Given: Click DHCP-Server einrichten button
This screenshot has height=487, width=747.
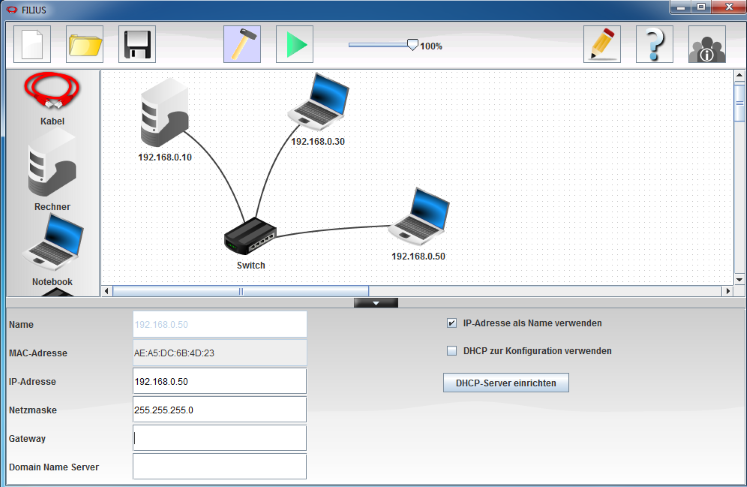Looking at the screenshot, I should click(x=506, y=383).
